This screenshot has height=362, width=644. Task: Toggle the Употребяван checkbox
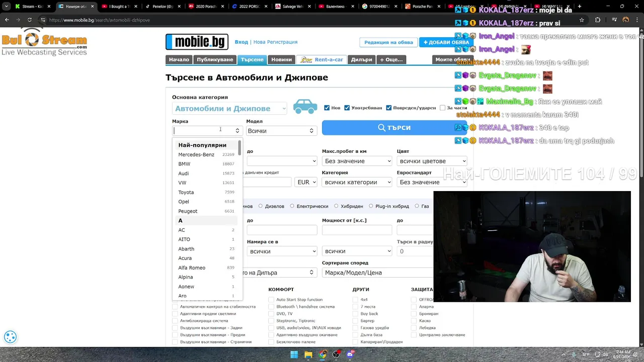(347, 108)
